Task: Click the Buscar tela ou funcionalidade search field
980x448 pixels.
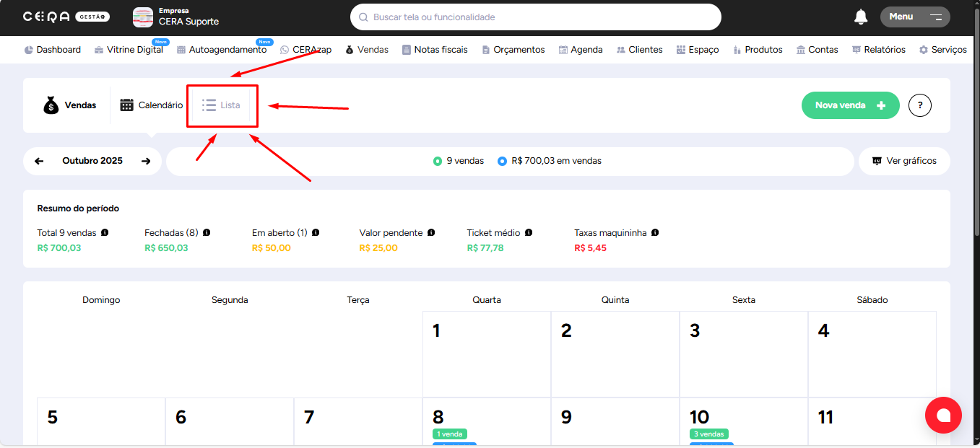Action: point(535,17)
